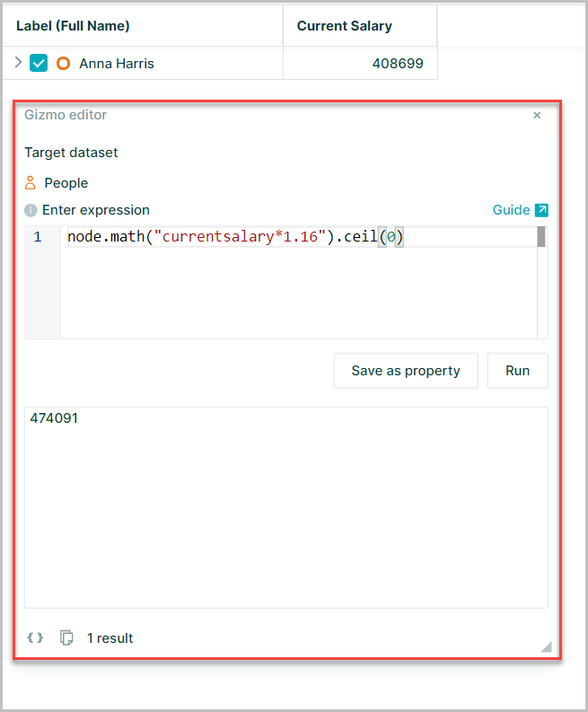The height and width of the screenshot is (712, 588).
Task: Click the Current Salary column header
Action: click(345, 26)
